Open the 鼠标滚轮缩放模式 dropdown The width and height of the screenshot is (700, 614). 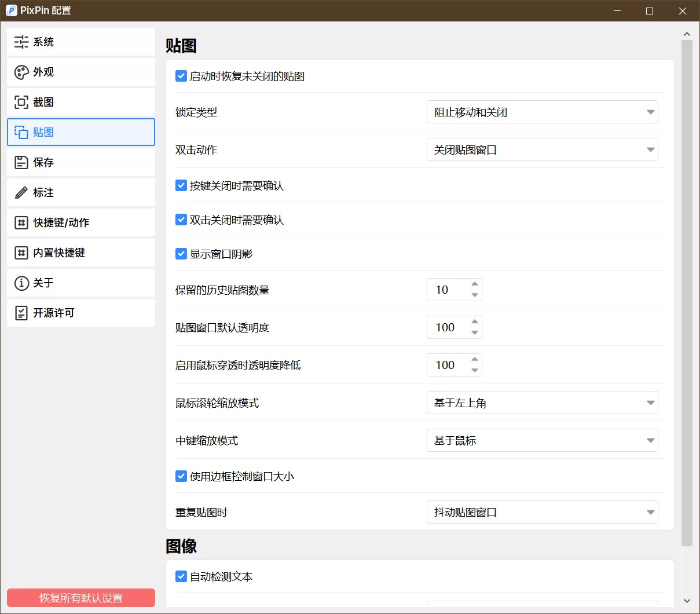pyautogui.click(x=542, y=403)
